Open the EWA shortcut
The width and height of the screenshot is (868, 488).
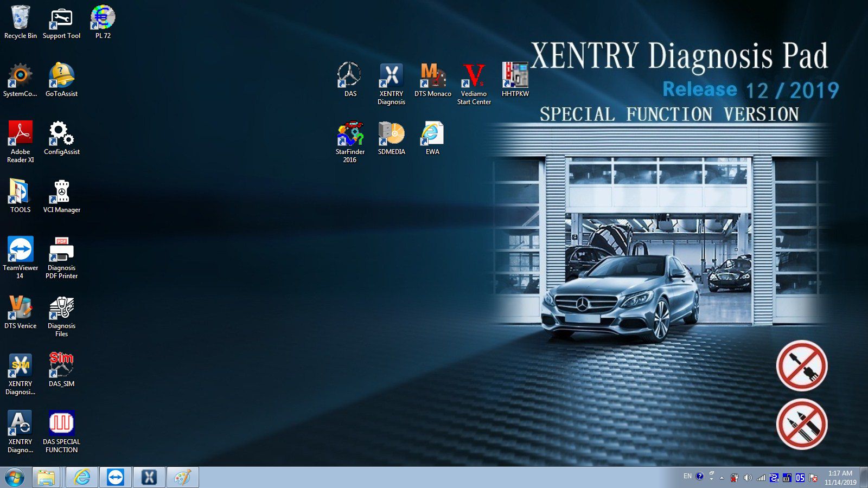pos(432,138)
